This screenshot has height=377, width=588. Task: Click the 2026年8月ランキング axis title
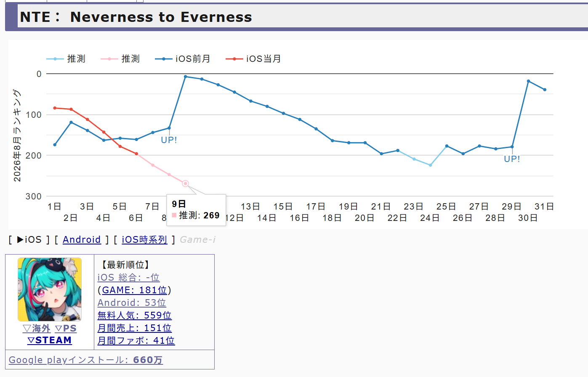[x=17, y=135]
